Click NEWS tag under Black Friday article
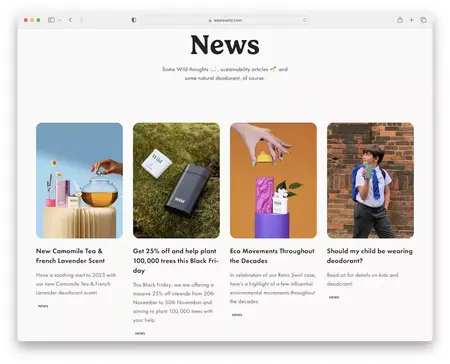The image size is (450, 364). [140, 333]
